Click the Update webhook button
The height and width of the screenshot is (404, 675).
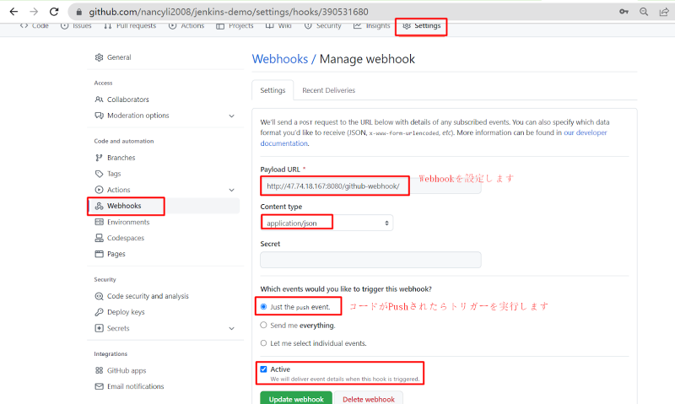point(296,398)
